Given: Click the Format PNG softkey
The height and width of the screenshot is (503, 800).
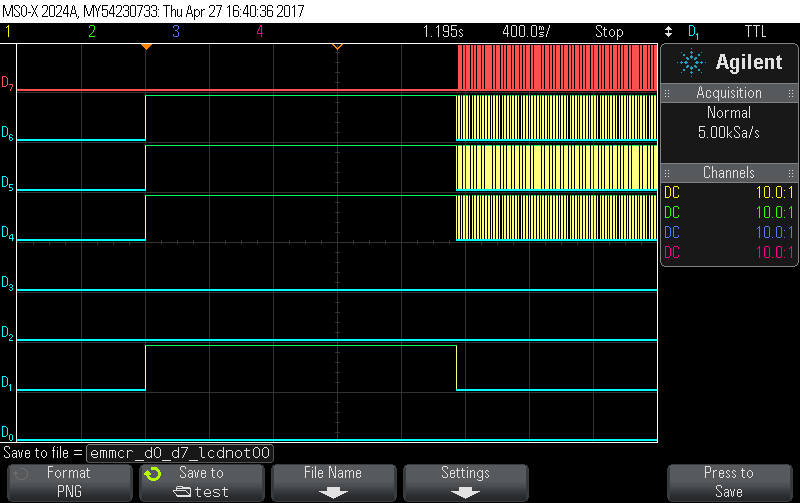Looking at the screenshot, I should pos(69,482).
